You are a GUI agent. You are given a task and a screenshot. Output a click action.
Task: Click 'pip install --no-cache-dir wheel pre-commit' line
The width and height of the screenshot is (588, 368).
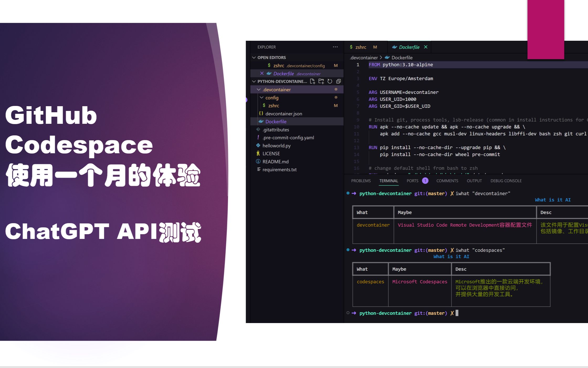click(440, 154)
